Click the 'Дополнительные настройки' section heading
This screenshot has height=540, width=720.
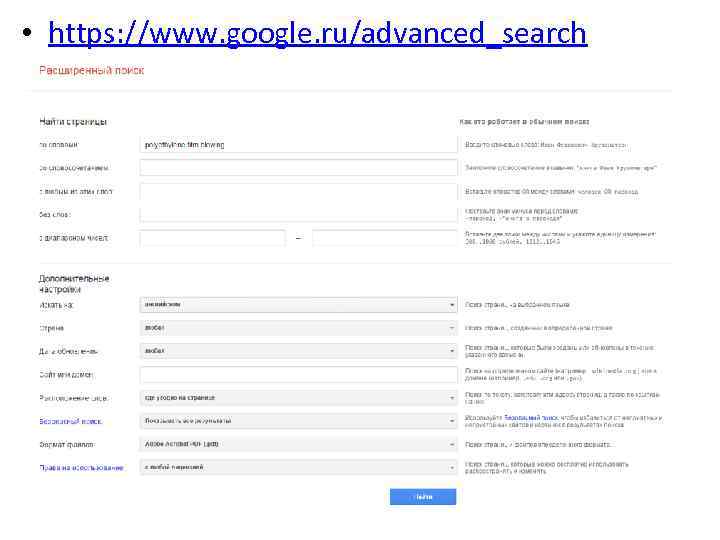[x=74, y=284]
